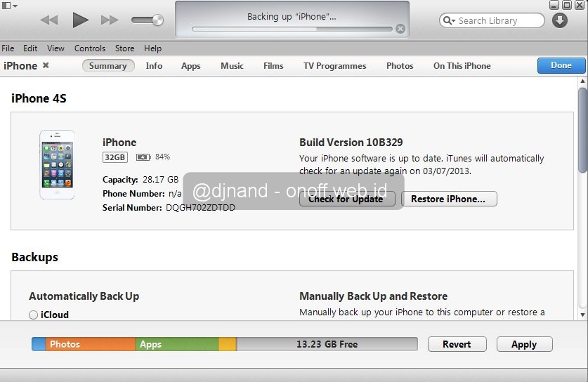588x382 pixels.
Task: Click the Automatically Back Up heading
Action: [x=84, y=296]
